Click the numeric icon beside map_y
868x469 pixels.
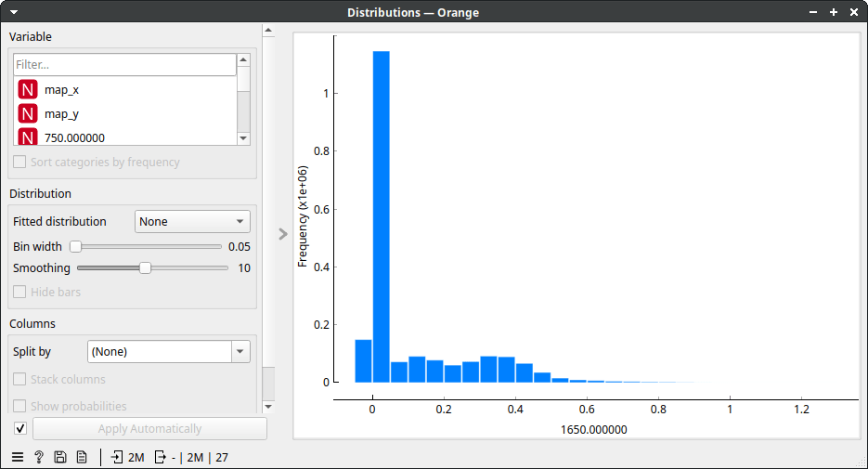28,113
